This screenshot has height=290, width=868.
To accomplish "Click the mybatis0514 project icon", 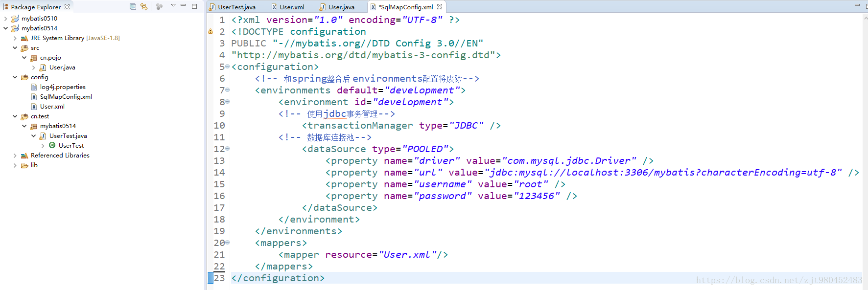I will coord(15,28).
